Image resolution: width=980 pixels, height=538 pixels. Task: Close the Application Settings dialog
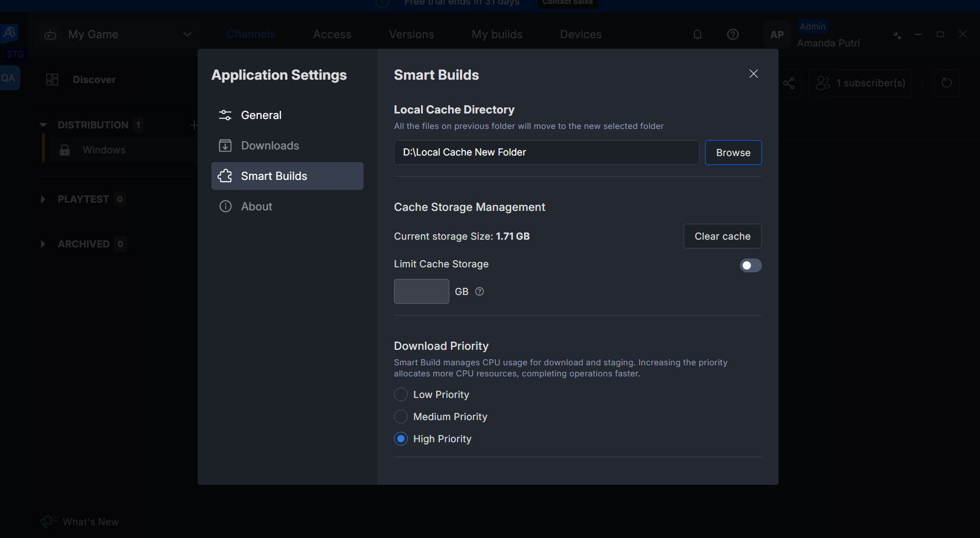(x=754, y=74)
